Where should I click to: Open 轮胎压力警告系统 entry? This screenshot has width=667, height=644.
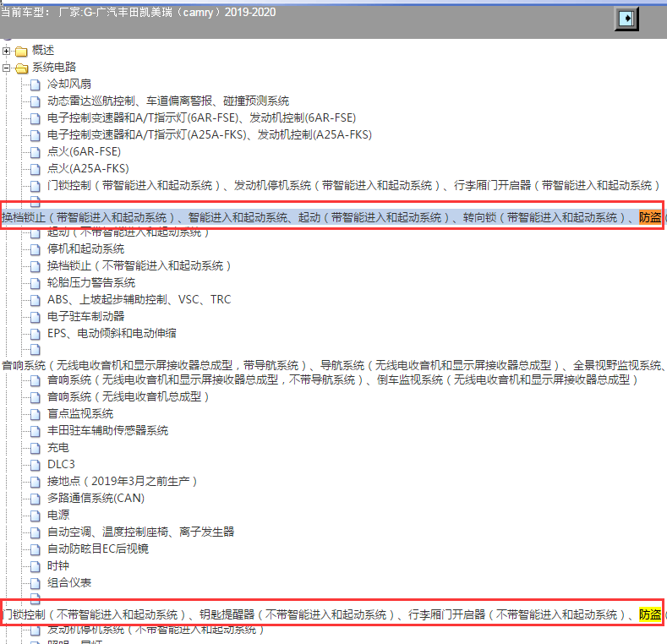(x=91, y=282)
